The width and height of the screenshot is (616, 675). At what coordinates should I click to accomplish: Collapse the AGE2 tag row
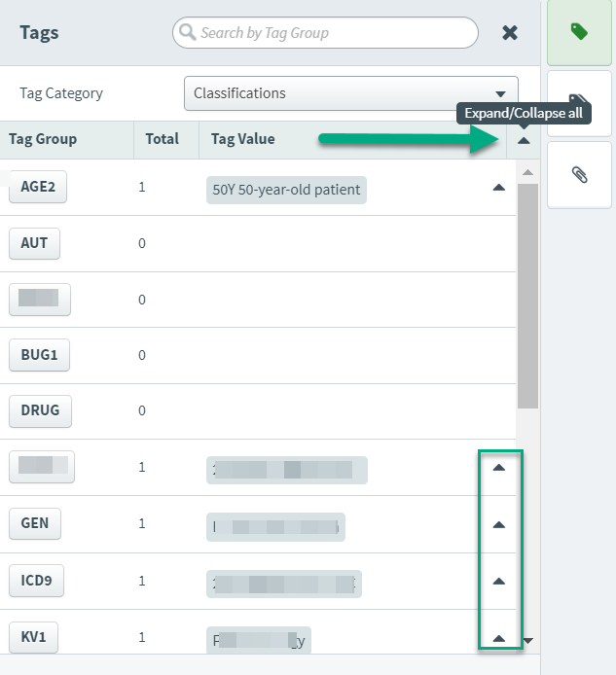(499, 188)
